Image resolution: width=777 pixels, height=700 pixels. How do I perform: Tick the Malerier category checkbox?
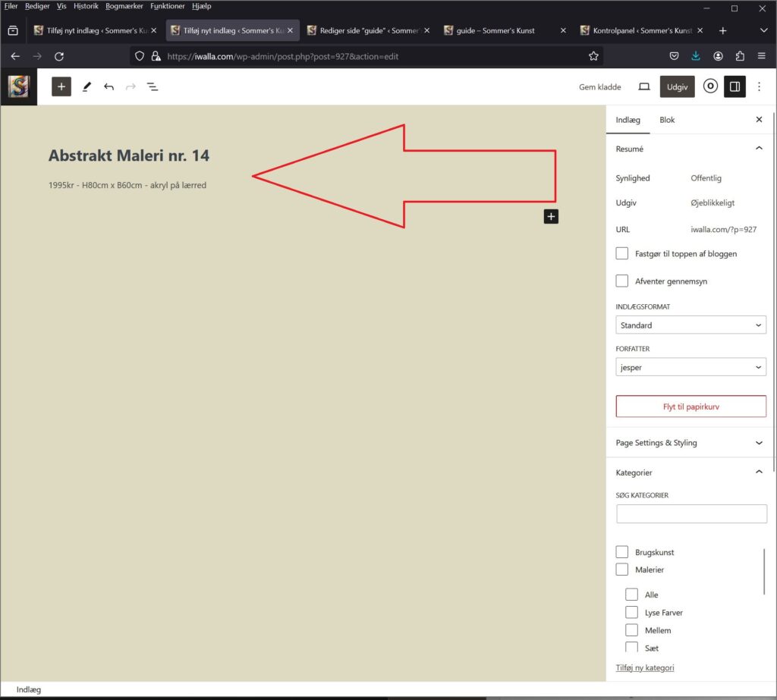coord(622,570)
